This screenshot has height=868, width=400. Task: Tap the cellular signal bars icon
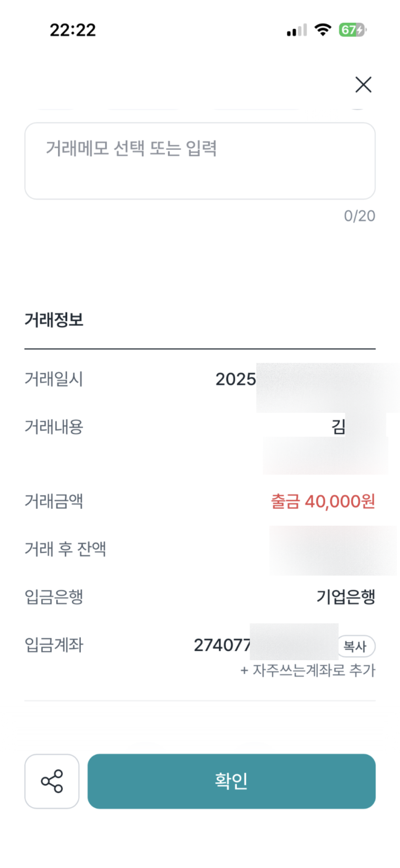(297, 30)
